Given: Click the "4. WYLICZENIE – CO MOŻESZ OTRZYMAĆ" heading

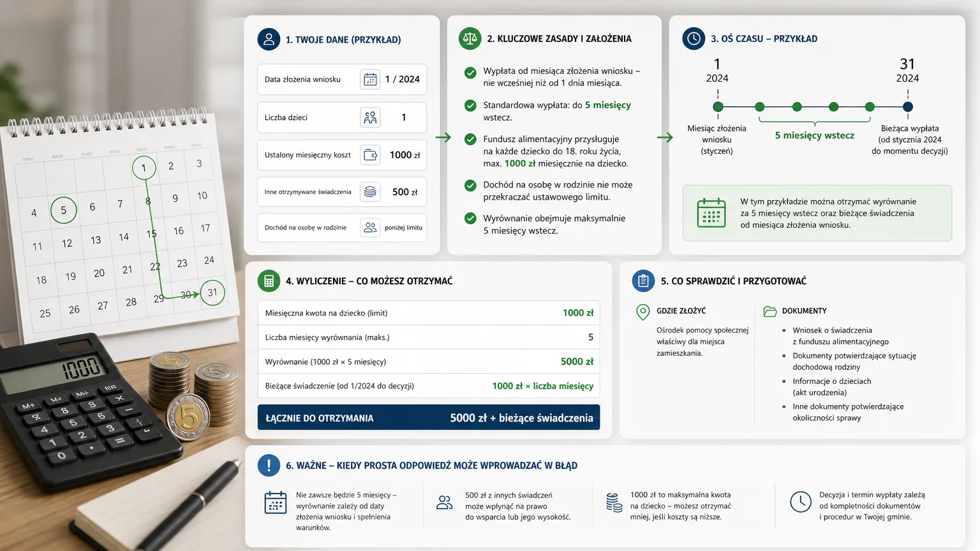Looking at the screenshot, I should 369,281.
